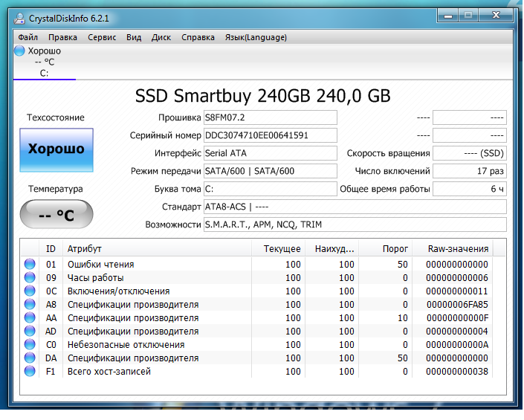Select the Включения/отключения attribute text
524x420 pixels.
point(119,291)
